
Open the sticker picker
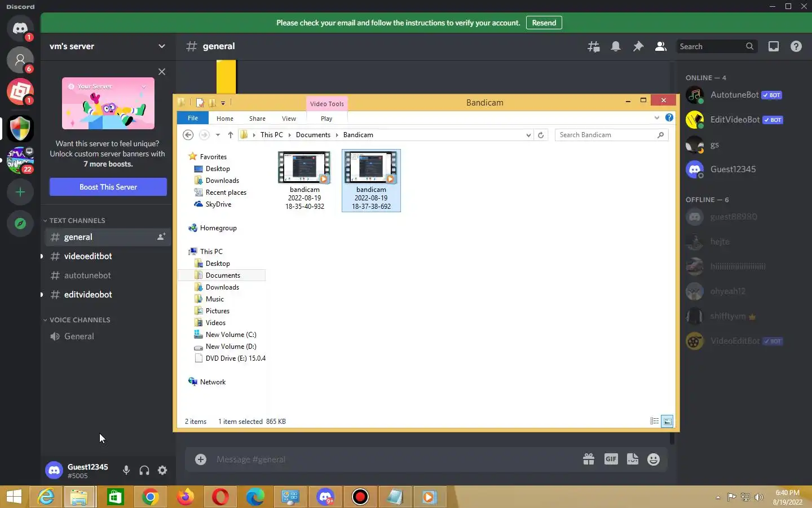633,459
